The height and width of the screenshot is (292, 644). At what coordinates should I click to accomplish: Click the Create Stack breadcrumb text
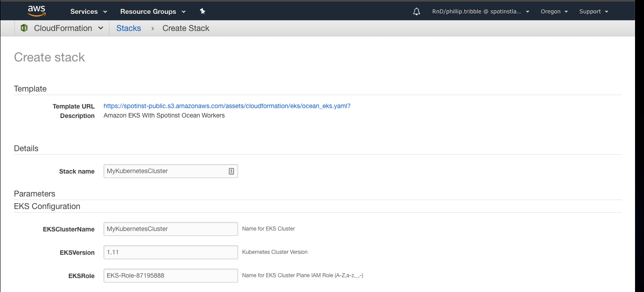tap(186, 28)
